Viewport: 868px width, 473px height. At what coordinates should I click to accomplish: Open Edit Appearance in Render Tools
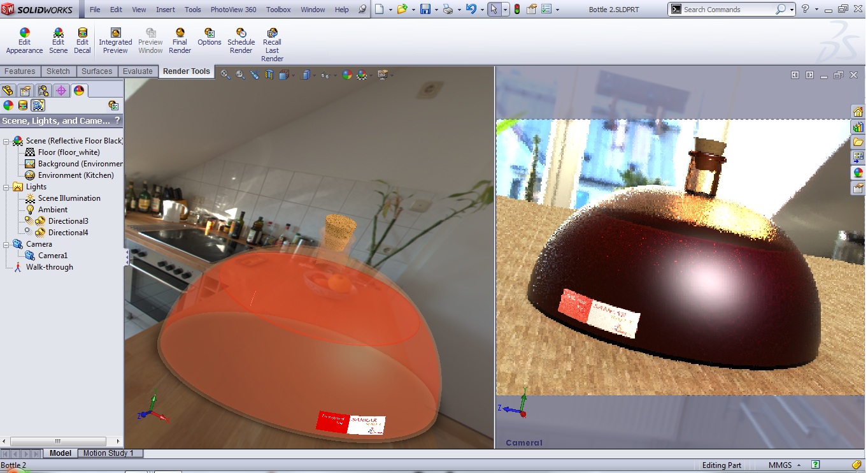[x=24, y=41]
